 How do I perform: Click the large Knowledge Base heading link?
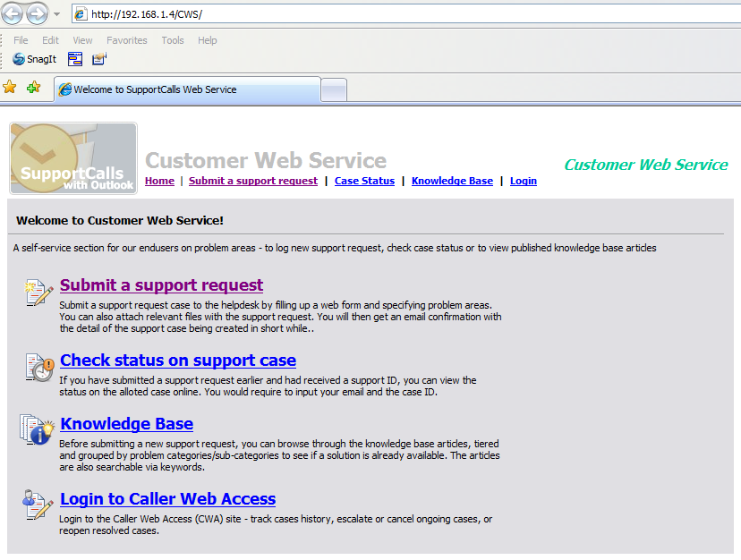(x=127, y=424)
